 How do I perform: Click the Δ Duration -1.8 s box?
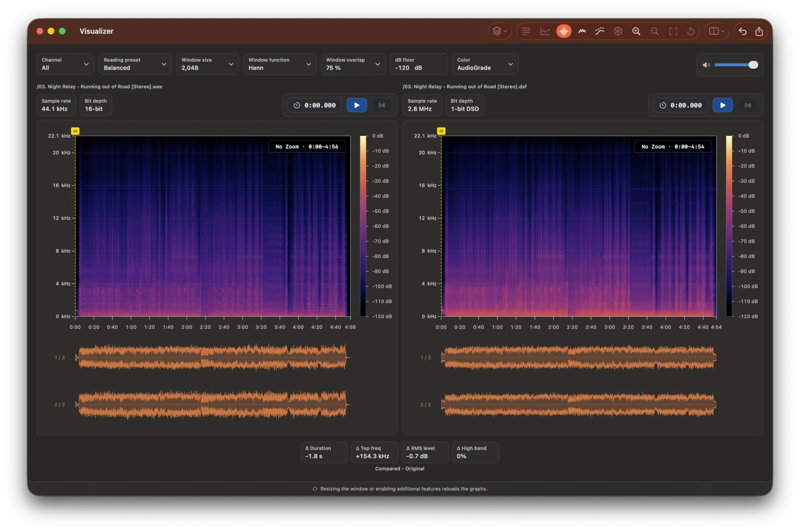(324, 452)
